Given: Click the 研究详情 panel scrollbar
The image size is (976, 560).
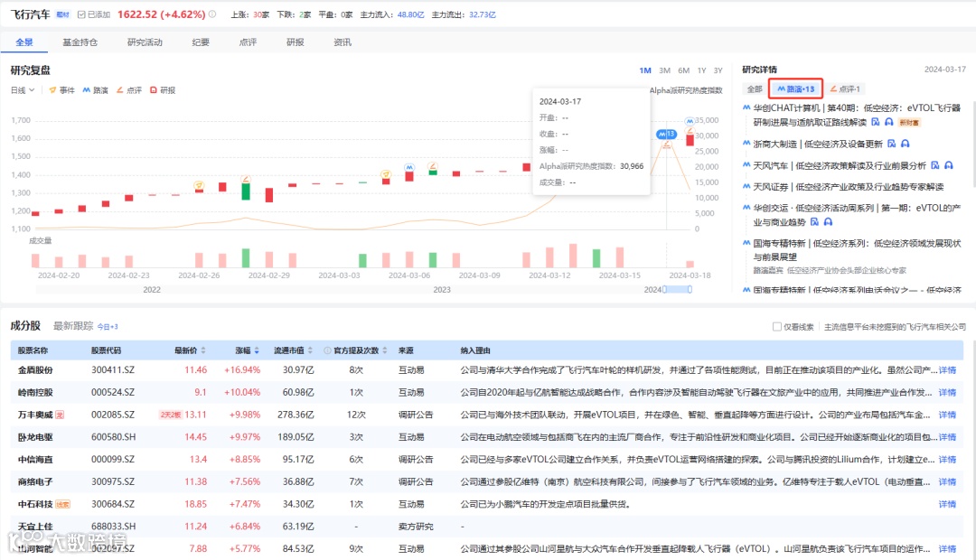Looking at the screenshot, I should tap(973, 145).
